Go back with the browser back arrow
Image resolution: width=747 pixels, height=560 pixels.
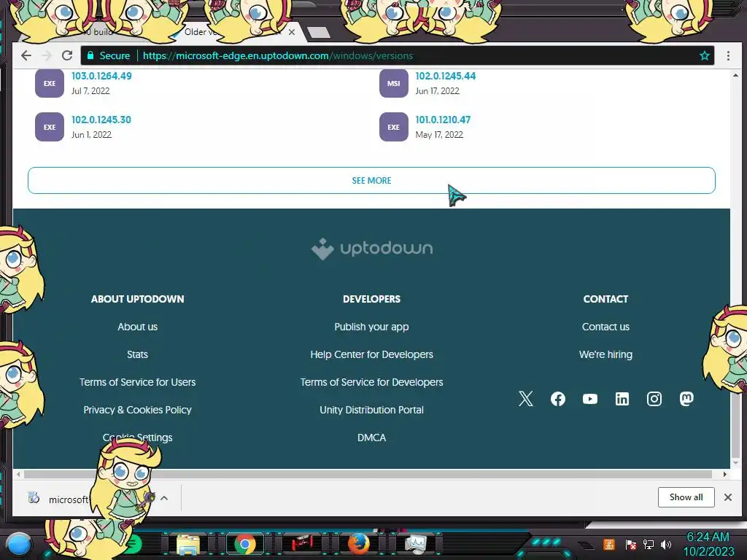pyautogui.click(x=26, y=55)
